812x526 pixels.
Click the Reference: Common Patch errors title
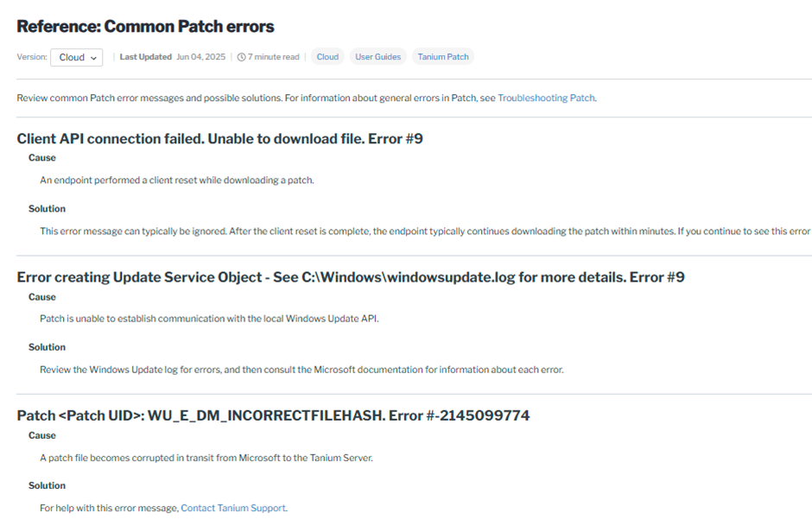point(145,27)
